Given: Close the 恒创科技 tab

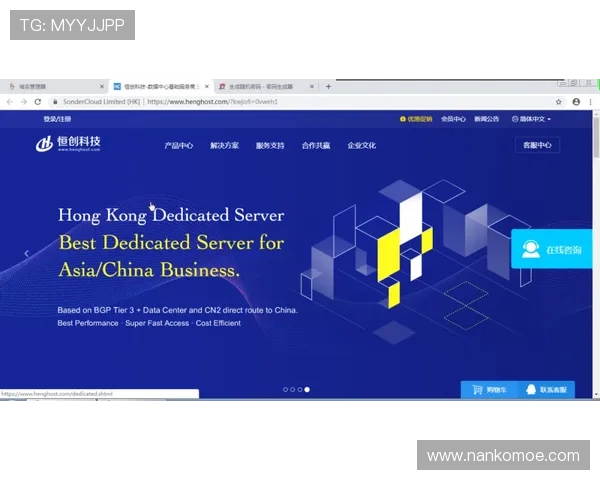Looking at the screenshot, I should click(207, 87).
